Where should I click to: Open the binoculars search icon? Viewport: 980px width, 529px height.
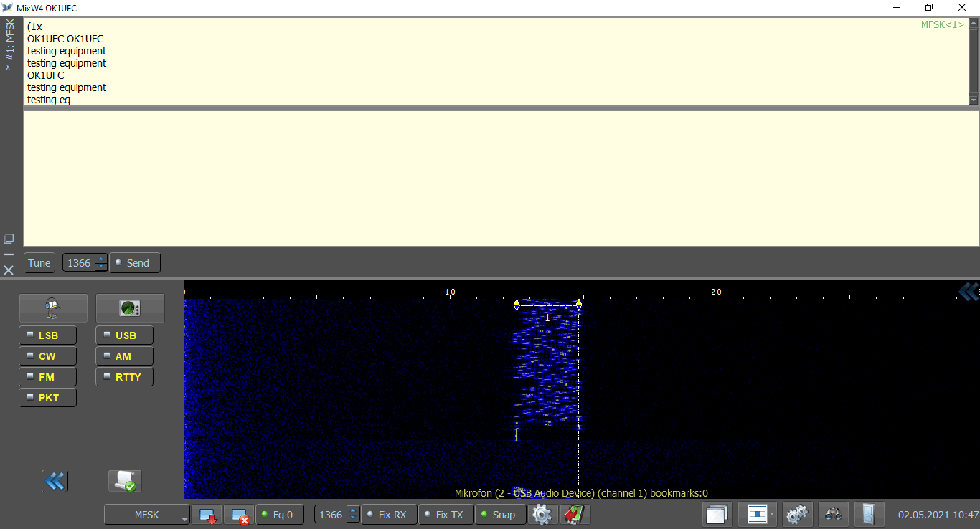pyautogui.click(x=833, y=515)
